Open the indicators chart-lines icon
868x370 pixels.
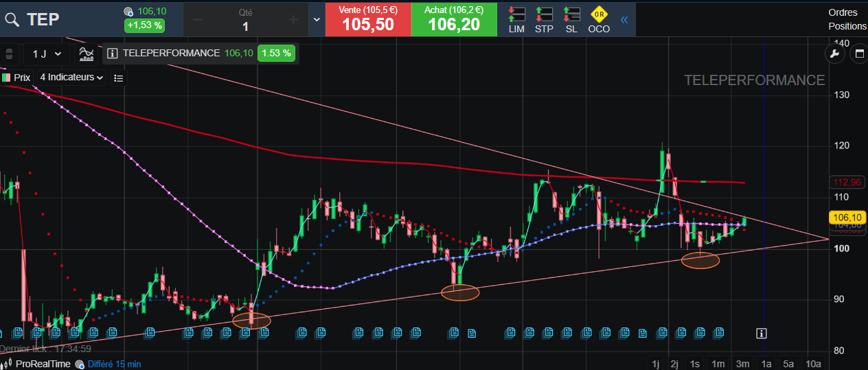(x=87, y=53)
